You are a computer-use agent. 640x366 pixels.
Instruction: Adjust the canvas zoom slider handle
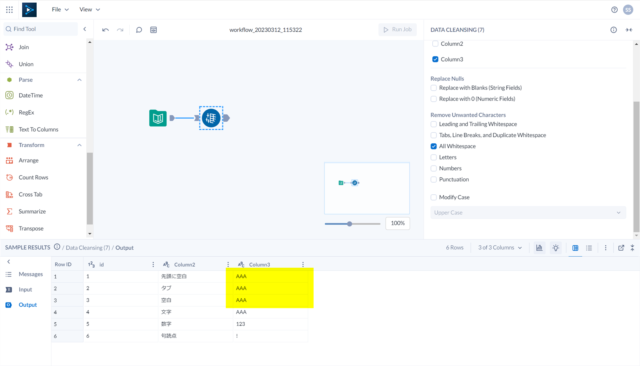click(x=349, y=224)
